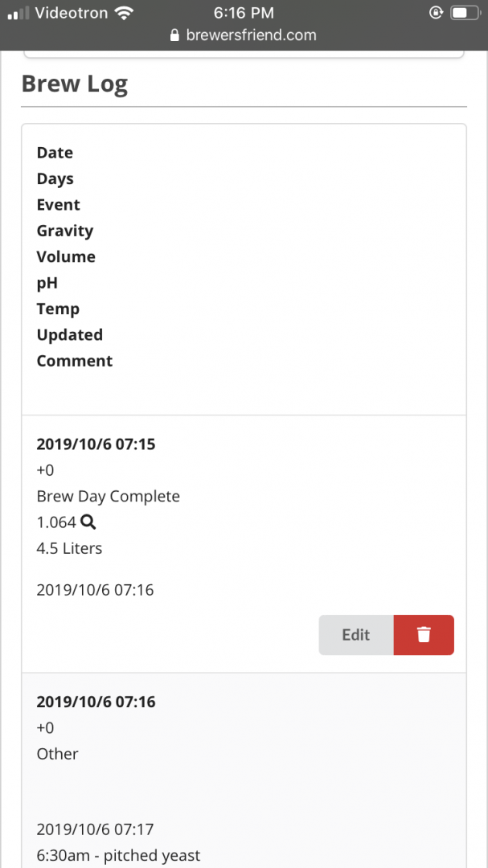Tap the battery indicator icon

pyautogui.click(x=464, y=13)
